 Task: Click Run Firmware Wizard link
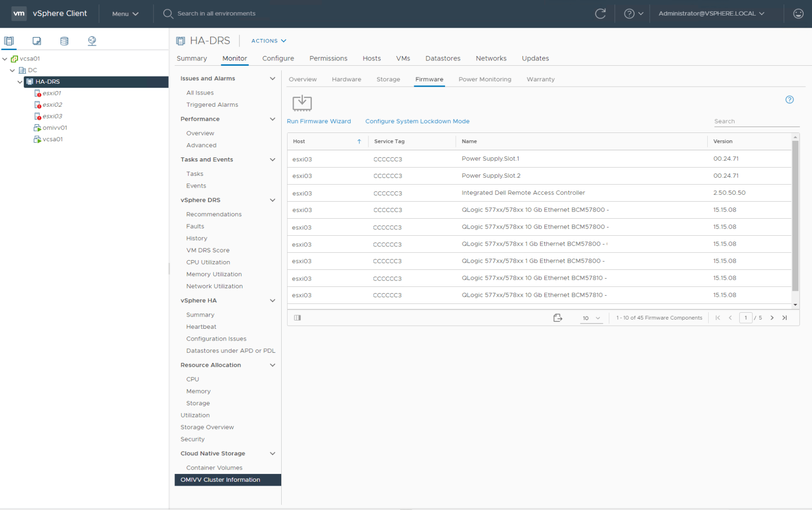point(319,121)
